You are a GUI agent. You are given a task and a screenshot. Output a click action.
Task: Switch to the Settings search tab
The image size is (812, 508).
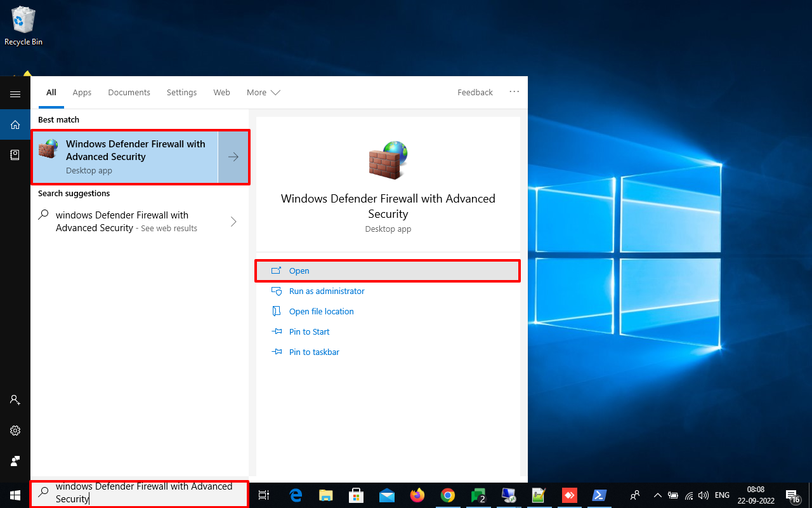(x=181, y=92)
